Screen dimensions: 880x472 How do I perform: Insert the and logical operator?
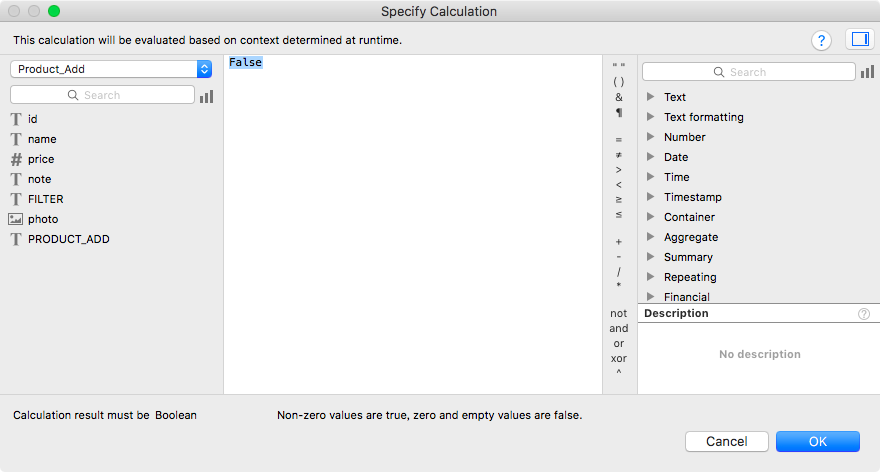click(618, 328)
